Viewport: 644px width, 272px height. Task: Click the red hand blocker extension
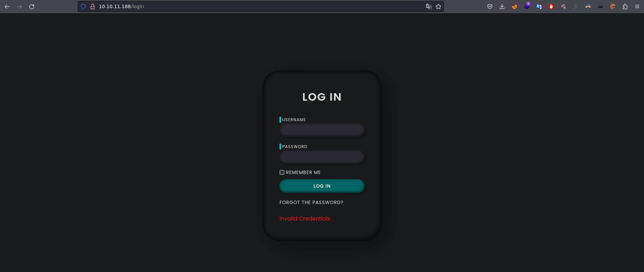pyautogui.click(x=551, y=6)
